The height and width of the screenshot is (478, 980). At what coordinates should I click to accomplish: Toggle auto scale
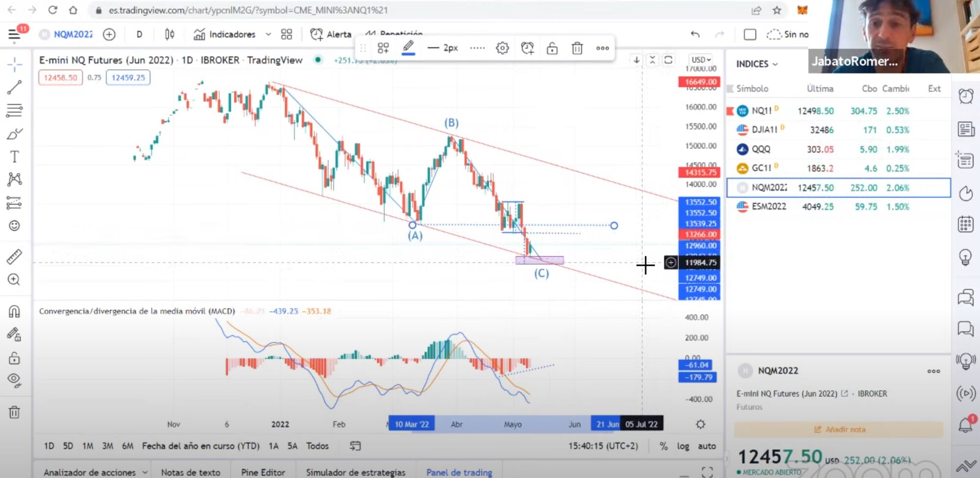707,446
